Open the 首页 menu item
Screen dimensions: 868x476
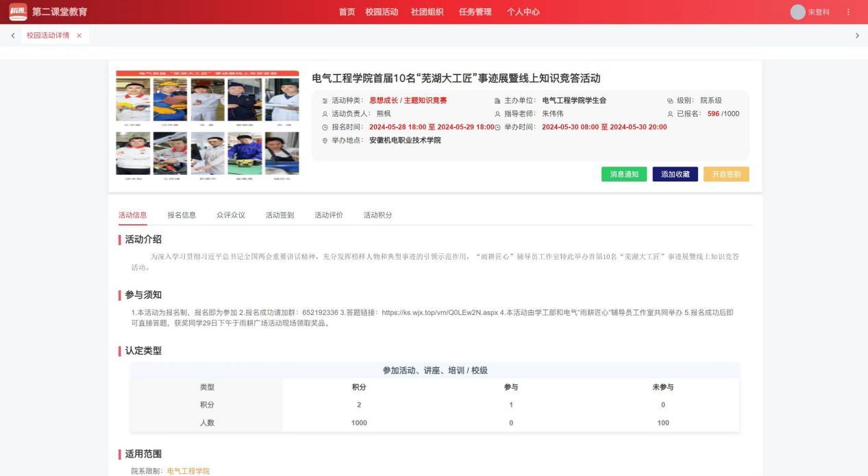[x=347, y=12]
